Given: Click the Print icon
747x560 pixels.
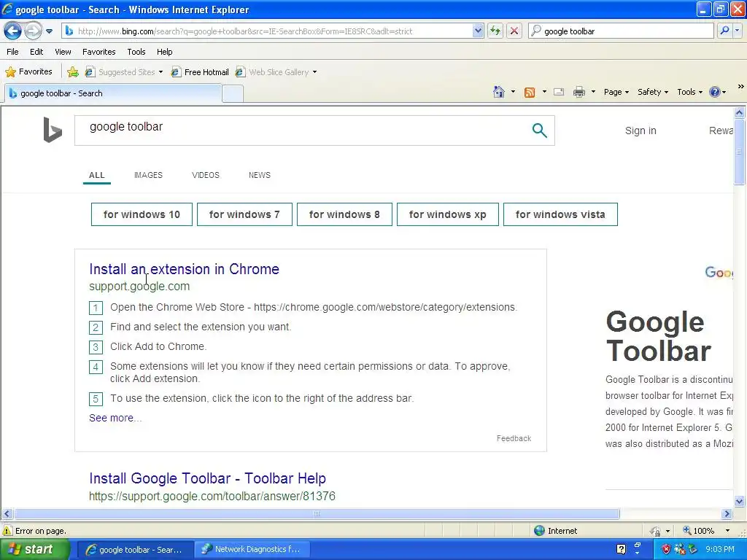Looking at the screenshot, I should [x=578, y=92].
